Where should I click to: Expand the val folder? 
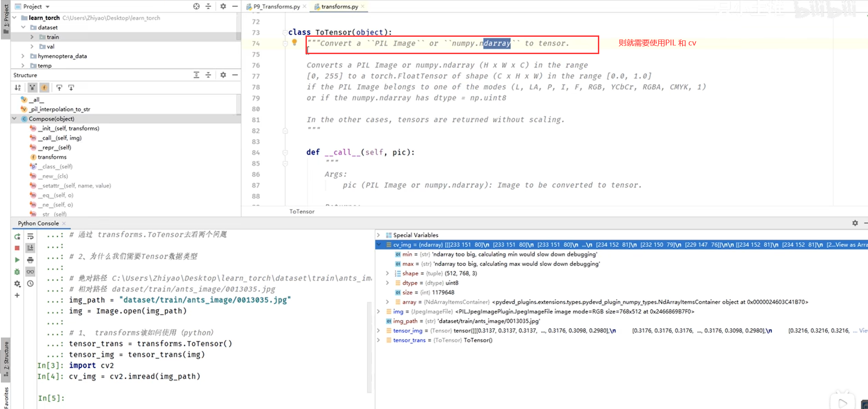[32, 46]
